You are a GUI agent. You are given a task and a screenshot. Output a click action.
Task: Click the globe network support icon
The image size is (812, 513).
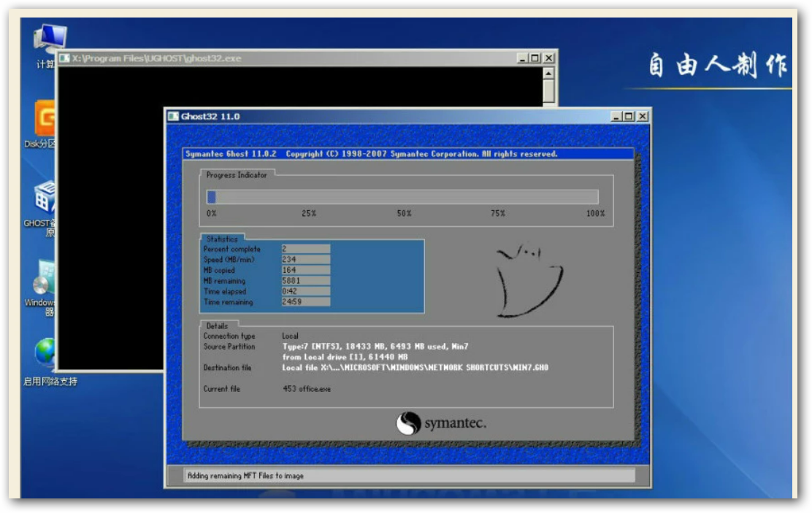(x=45, y=353)
